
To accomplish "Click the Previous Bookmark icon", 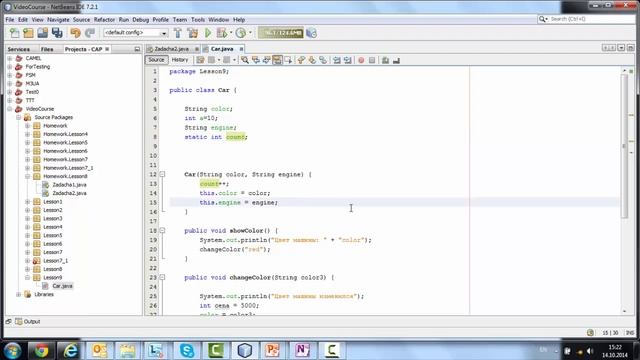I will point(301,60).
